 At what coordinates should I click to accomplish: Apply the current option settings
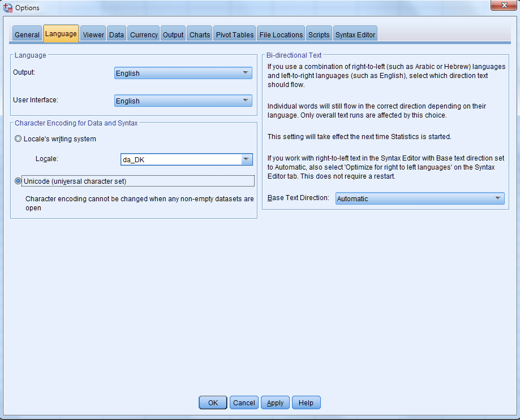275,402
